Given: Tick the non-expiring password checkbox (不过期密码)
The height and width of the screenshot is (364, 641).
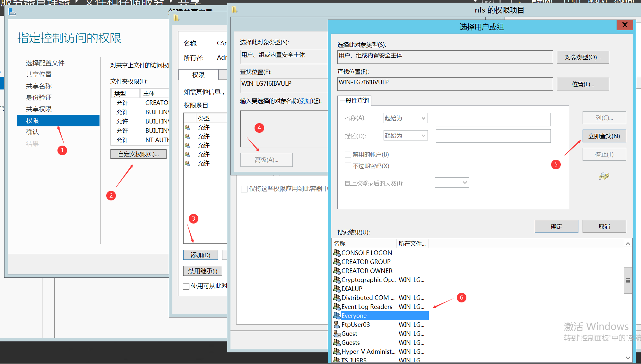Looking at the screenshot, I should point(348,166).
